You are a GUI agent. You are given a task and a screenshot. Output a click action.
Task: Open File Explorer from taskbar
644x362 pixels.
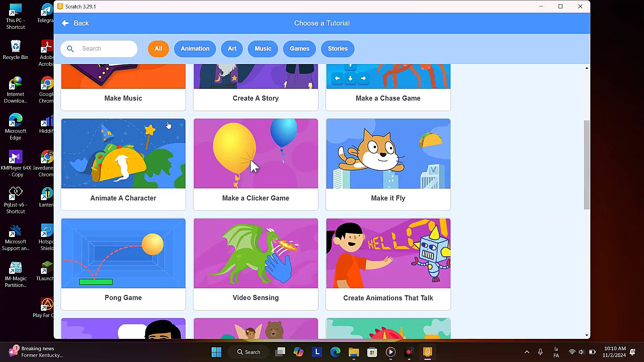point(354,352)
